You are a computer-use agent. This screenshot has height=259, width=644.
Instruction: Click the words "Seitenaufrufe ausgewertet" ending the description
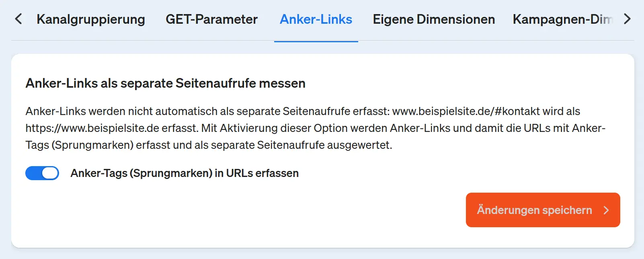(x=324, y=145)
